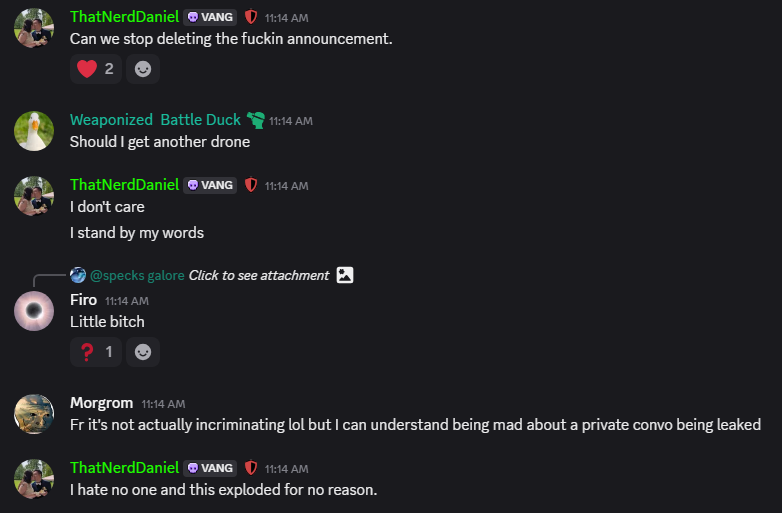Toggle the heart reaction with count 2
Image resolution: width=782 pixels, height=513 pixels.
[x=96, y=69]
